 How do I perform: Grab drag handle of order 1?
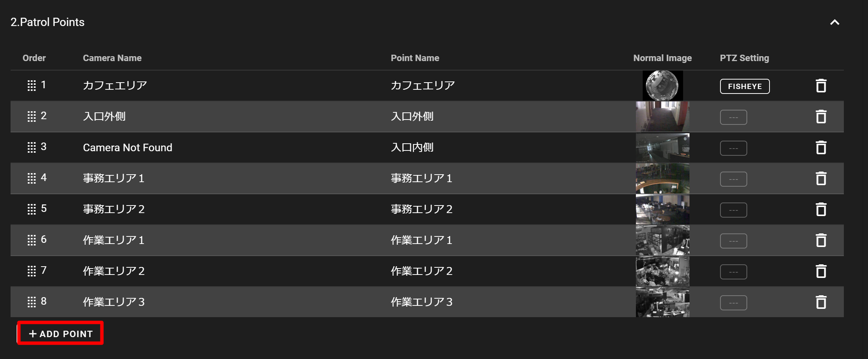click(x=32, y=86)
